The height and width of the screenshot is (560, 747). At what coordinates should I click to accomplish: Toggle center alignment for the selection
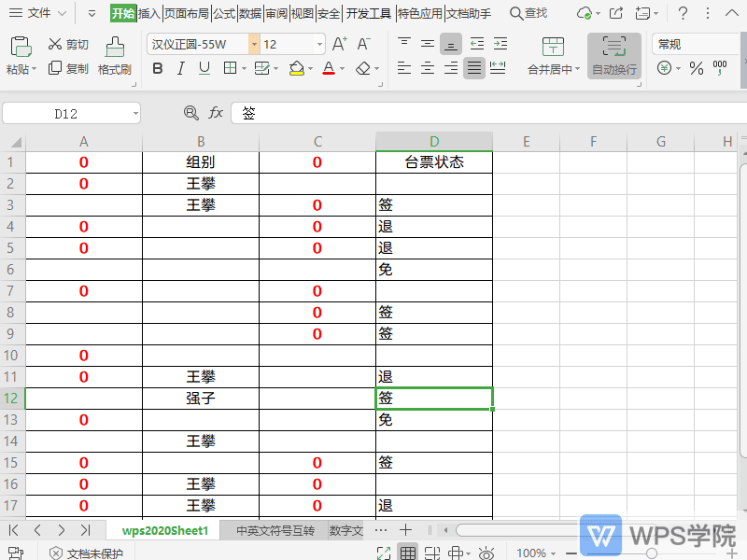point(427,68)
